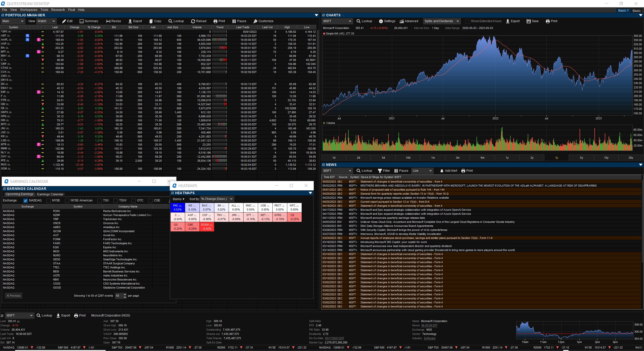Open Lookup in the bottom quote bar
The width and height of the screenshot is (644, 351).
click(x=44, y=315)
